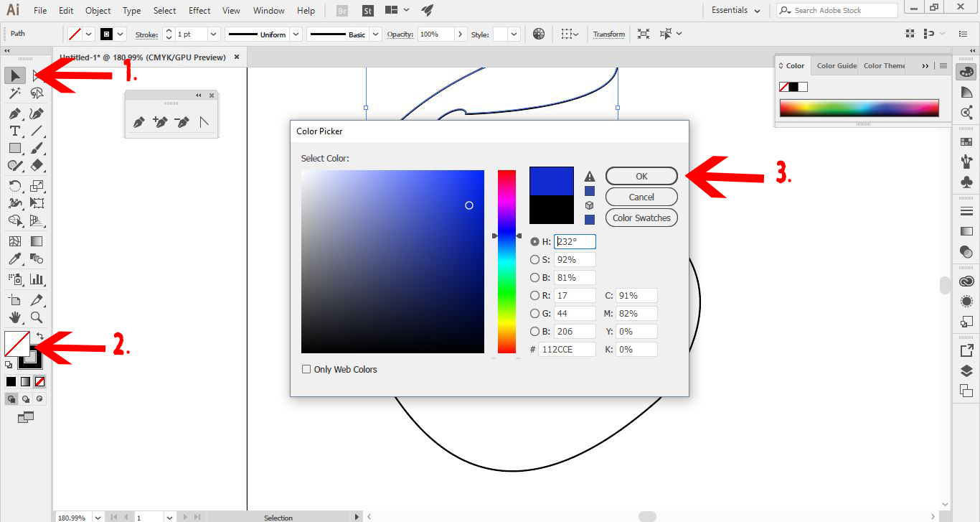Enable the Only Web Colors checkbox

(306, 368)
